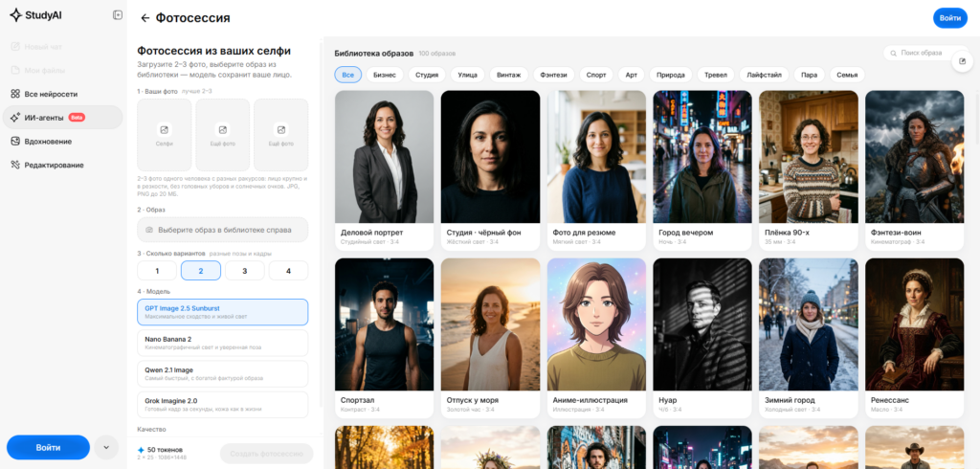The height and width of the screenshot is (469, 980).
Task: Pick the Спортзал thumbnail
Action: [385, 324]
